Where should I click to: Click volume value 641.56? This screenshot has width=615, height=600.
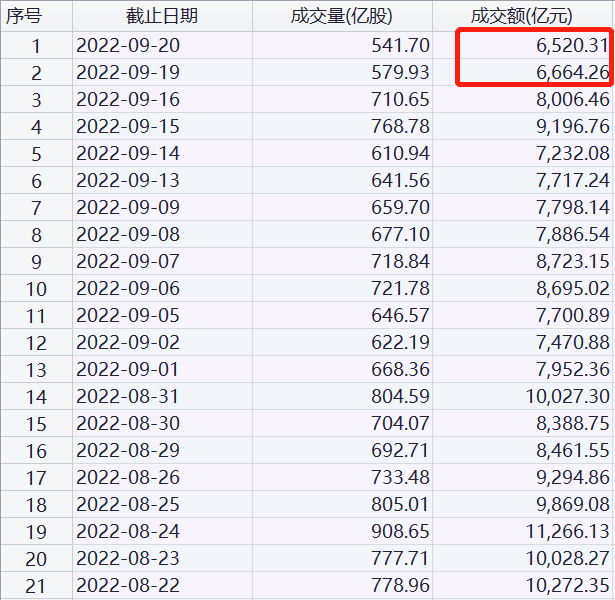tap(400, 180)
